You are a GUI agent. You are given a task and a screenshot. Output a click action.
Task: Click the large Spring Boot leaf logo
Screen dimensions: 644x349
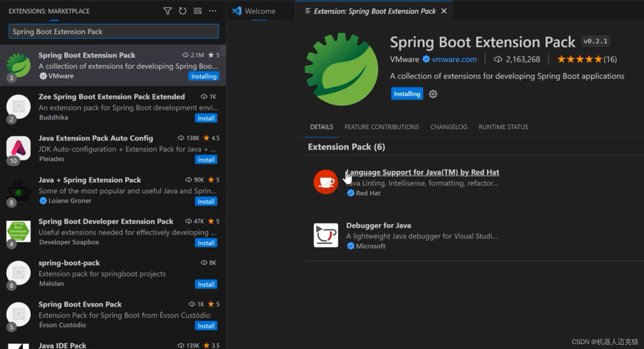point(341,69)
